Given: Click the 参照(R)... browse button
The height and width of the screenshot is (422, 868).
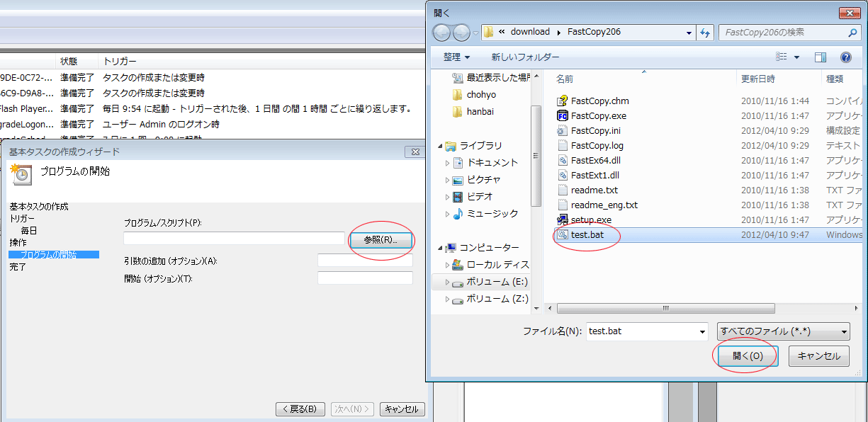Looking at the screenshot, I should 381,240.
